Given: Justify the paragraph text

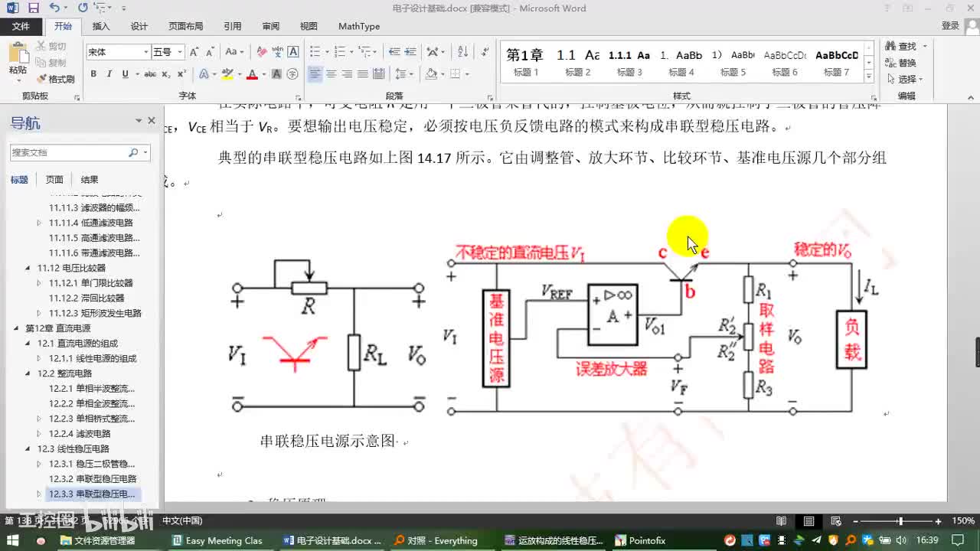Looking at the screenshot, I should 363,74.
